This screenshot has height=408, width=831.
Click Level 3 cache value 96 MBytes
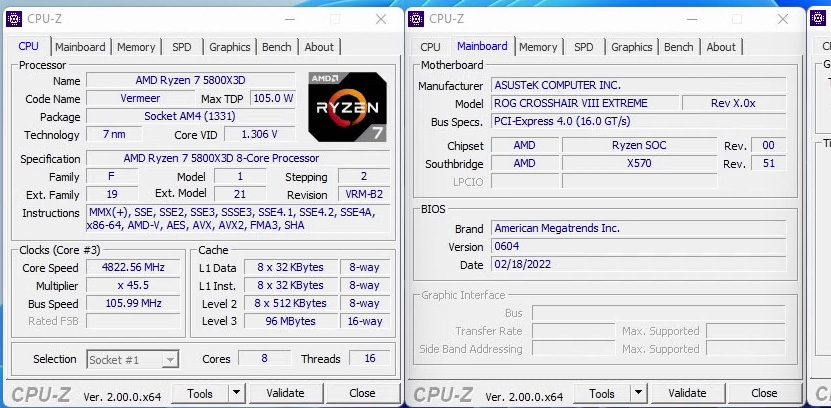[290, 321]
